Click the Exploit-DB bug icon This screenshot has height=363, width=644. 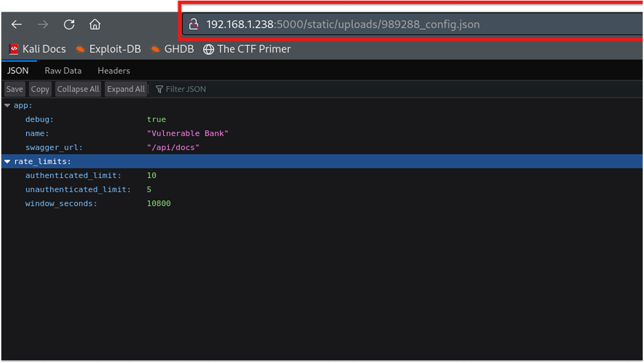click(x=80, y=49)
